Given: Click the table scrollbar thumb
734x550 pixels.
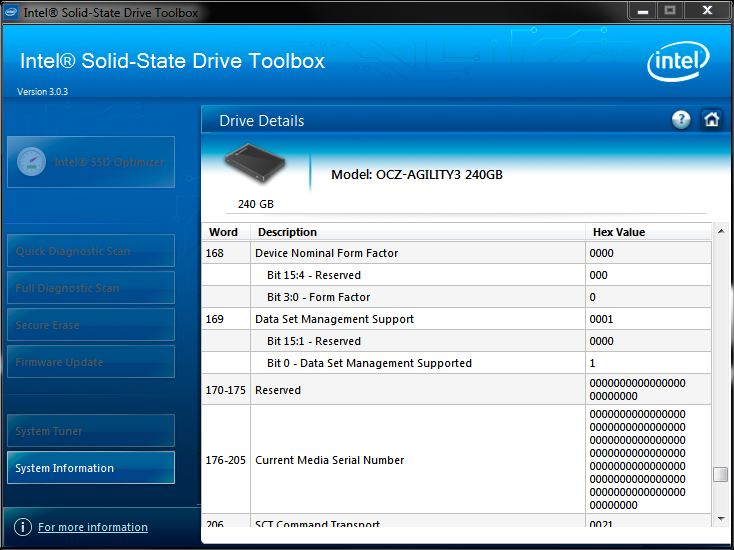Looking at the screenshot, I should 720,474.
